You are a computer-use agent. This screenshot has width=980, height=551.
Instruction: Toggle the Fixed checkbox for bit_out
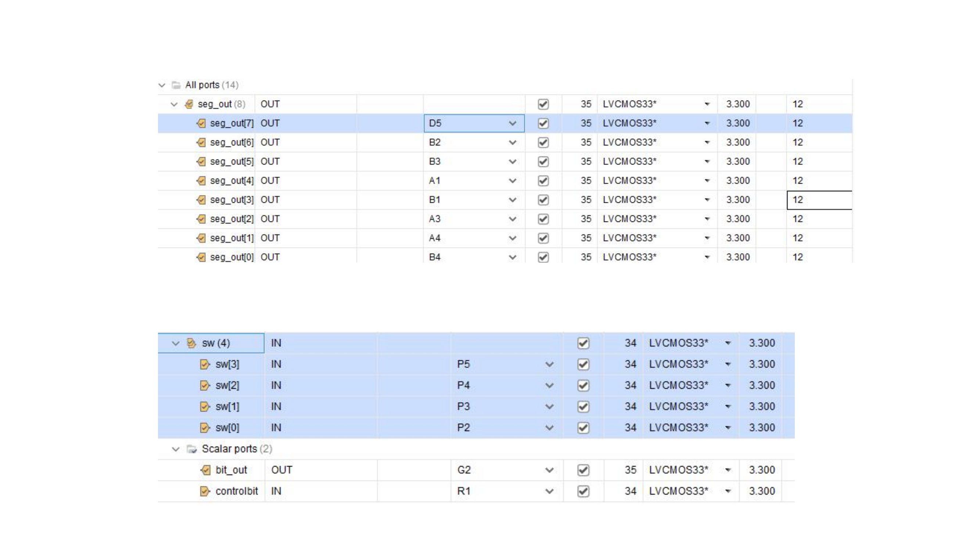coord(583,470)
